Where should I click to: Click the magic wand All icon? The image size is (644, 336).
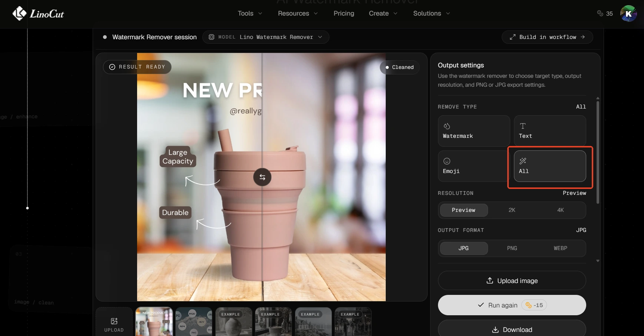[x=523, y=161]
